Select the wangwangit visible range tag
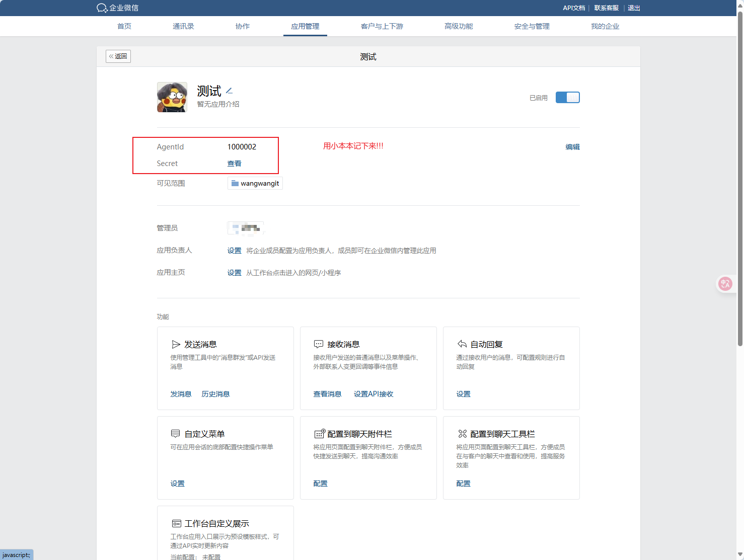744x560 pixels. click(x=255, y=184)
